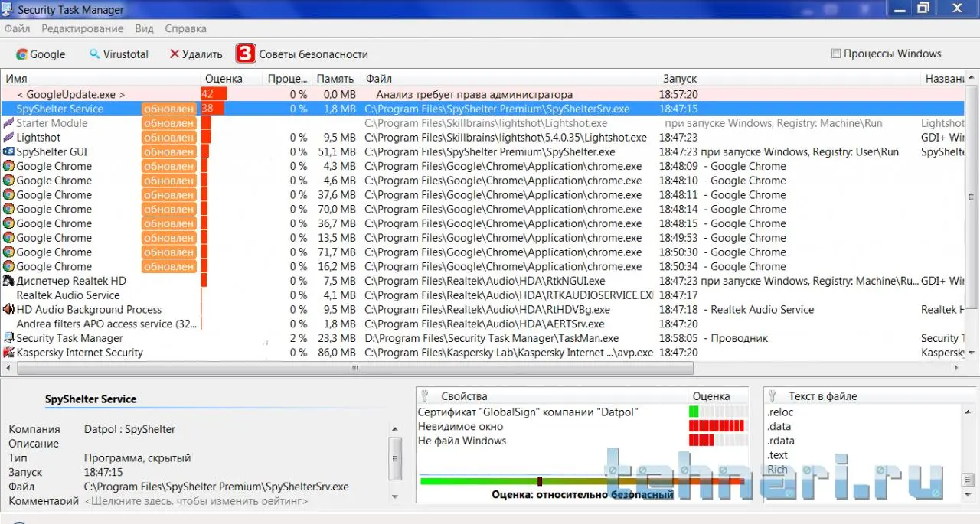Sort by the Проце... column header
Viewport: 980px width, 524px height.
click(x=287, y=79)
